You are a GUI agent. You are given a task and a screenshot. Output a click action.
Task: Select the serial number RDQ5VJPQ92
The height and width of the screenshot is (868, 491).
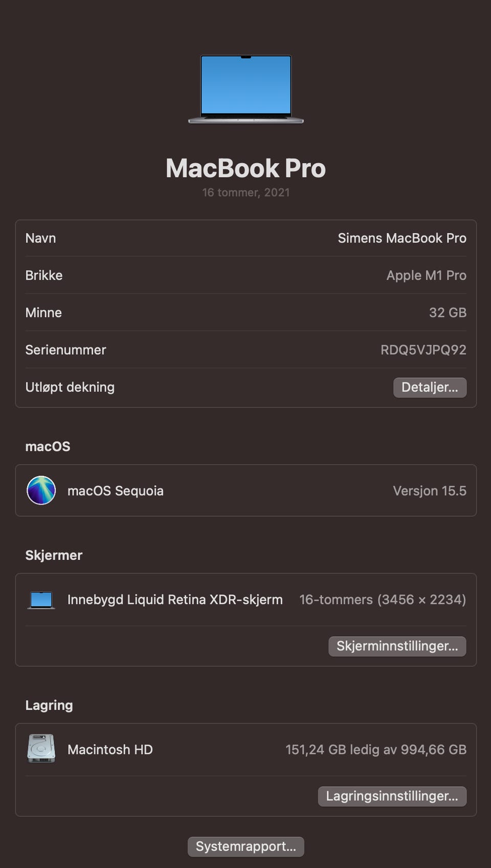(423, 350)
